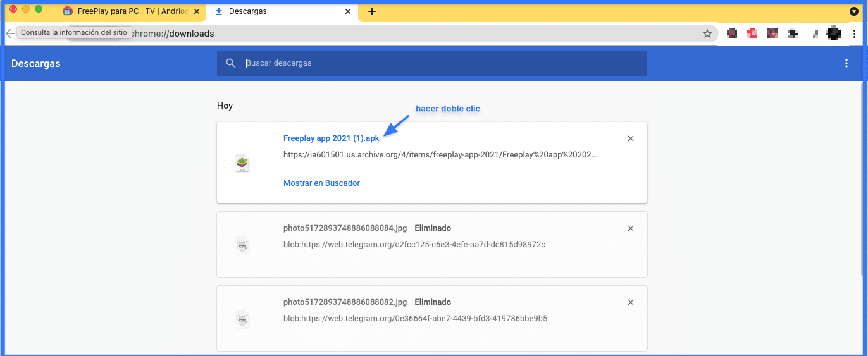Select the Descargas tab

[x=278, y=11]
